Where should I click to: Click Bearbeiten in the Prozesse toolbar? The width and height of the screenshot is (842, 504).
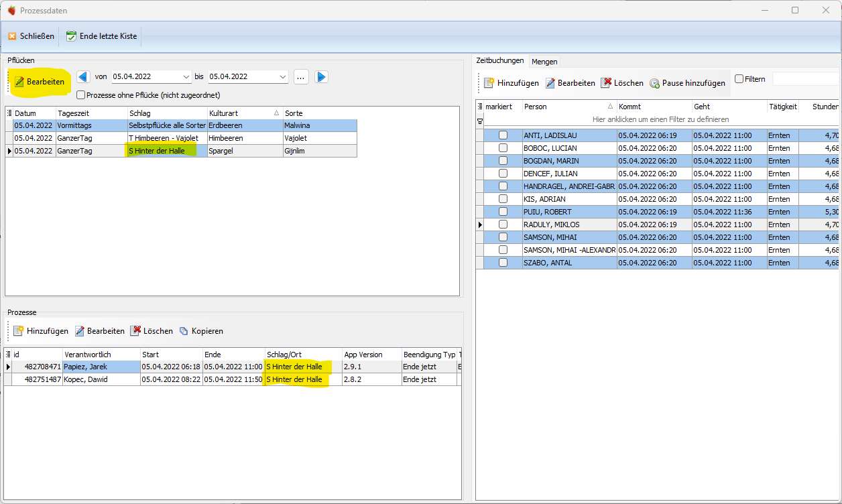tap(99, 331)
